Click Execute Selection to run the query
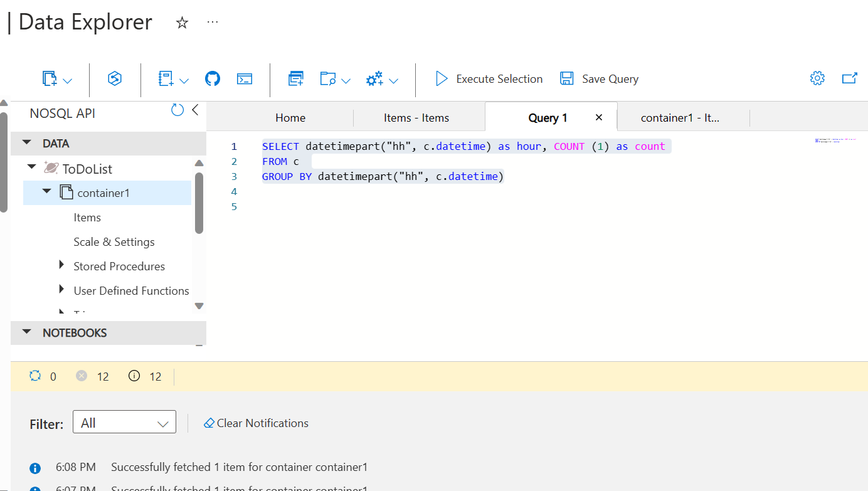Image resolution: width=868 pixels, height=491 pixels. pos(489,78)
